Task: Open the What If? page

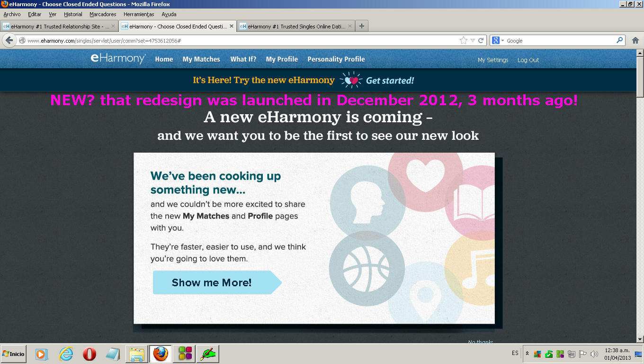Action: tap(243, 59)
